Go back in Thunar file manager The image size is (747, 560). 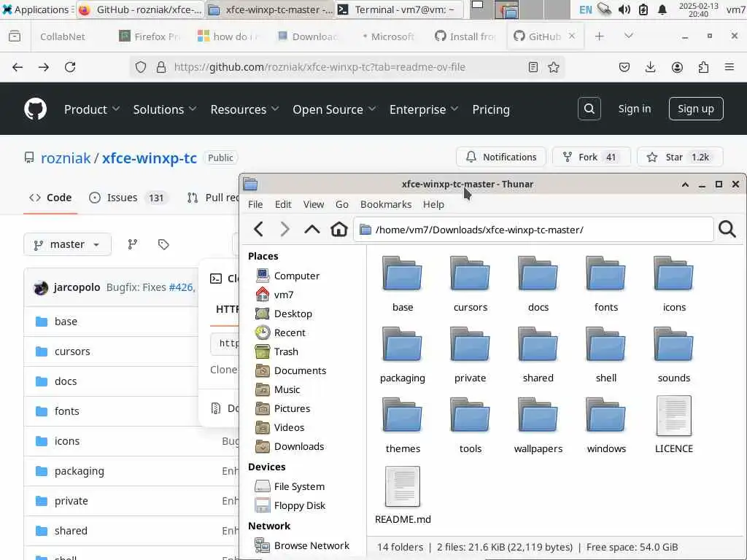click(259, 230)
